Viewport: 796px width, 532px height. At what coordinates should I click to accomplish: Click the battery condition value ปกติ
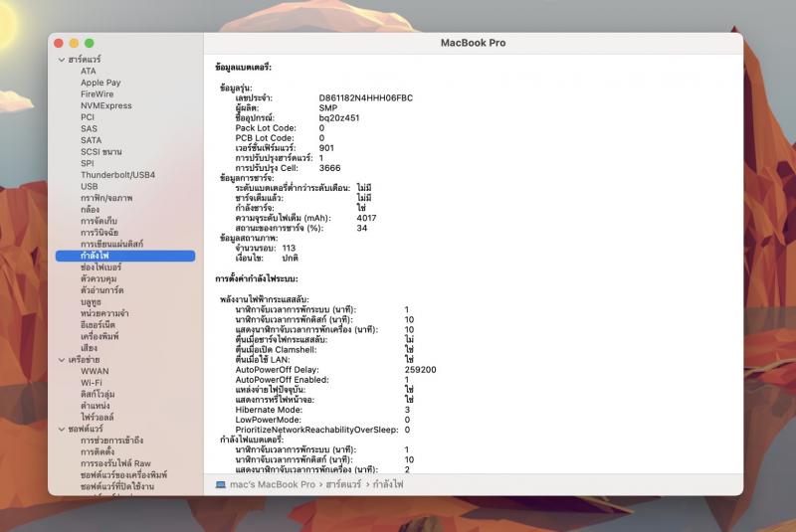coord(291,259)
